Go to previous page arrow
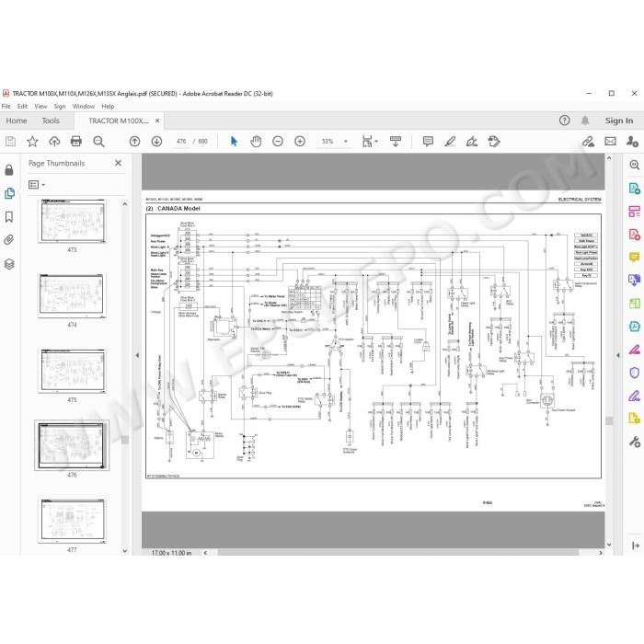 (134, 142)
